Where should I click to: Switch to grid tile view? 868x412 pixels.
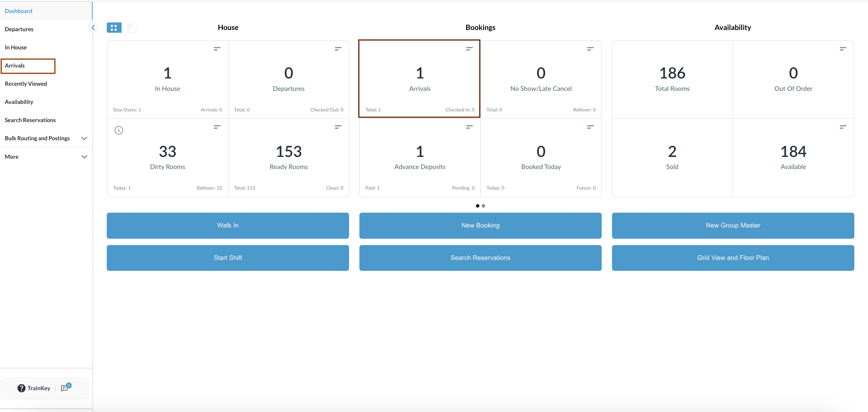coord(114,28)
